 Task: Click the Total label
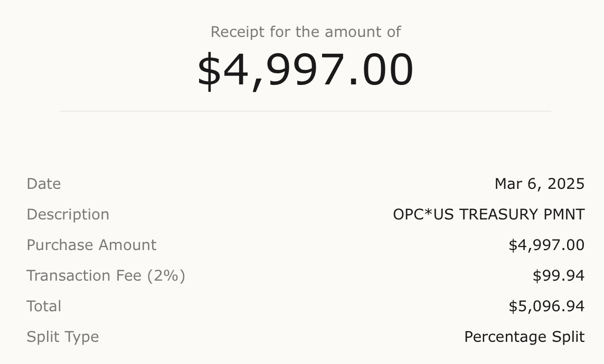point(43,306)
